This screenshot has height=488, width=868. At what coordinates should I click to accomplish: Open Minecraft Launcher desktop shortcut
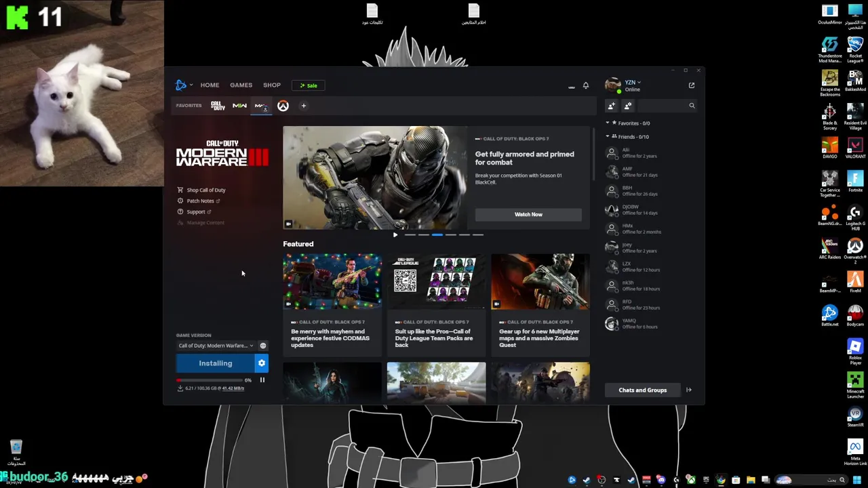855,386
